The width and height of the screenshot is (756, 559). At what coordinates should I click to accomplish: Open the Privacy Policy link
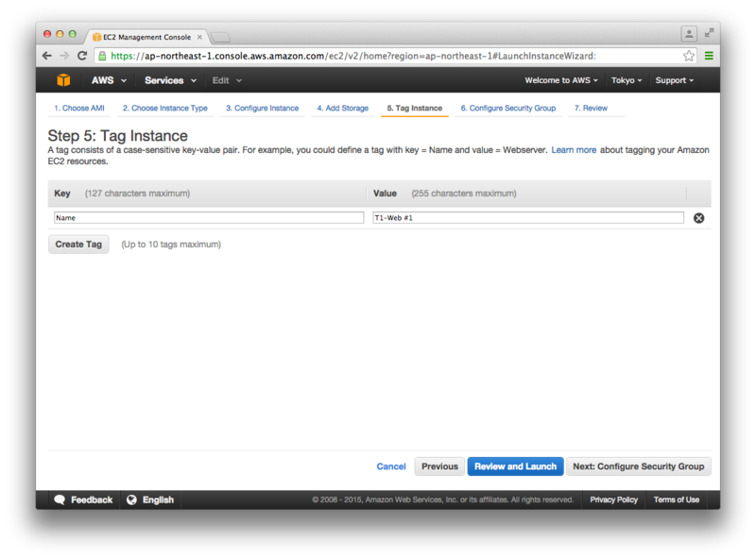click(613, 500)
